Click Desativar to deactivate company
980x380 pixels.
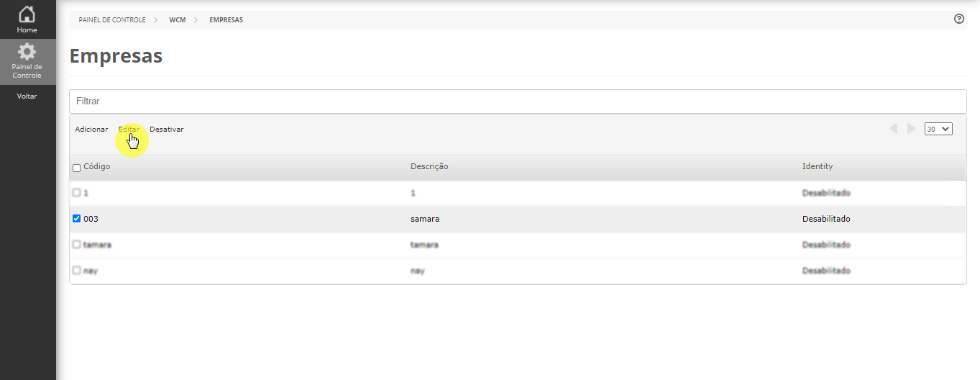coord(167,130)
